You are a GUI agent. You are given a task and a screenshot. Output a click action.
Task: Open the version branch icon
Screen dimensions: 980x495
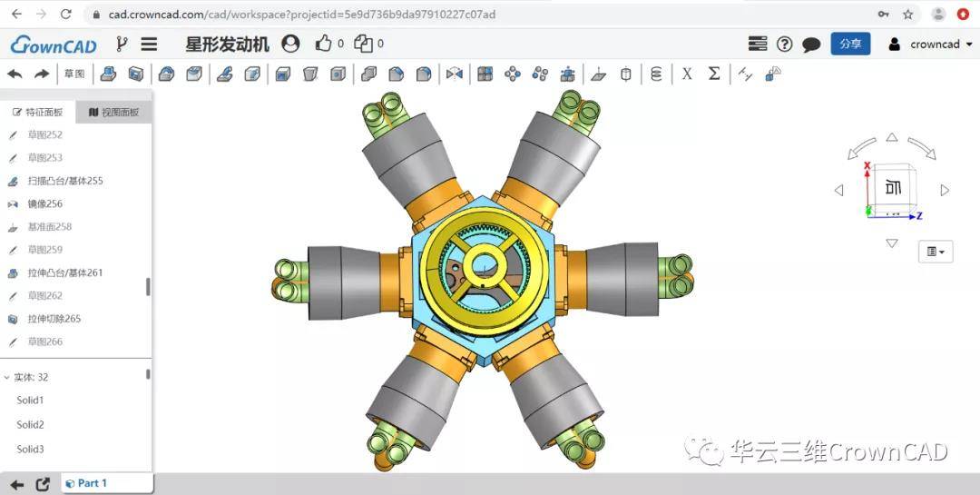coord(122,44)
